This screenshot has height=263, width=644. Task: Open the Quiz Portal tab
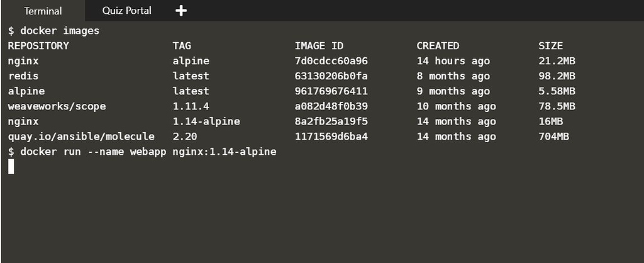126,11
